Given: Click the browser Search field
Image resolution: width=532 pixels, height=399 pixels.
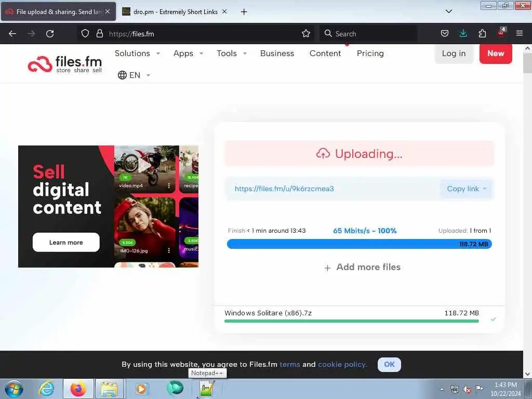Looking at the screenshot, I should tap(368, 34).
